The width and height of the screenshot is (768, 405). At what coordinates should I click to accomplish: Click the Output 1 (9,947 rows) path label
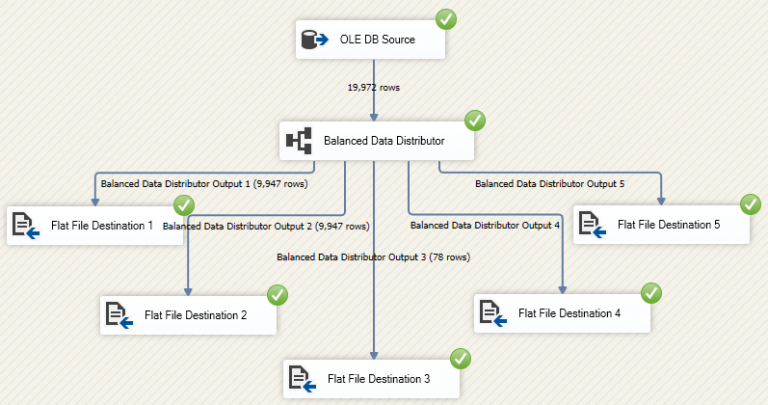pos(204,184)
